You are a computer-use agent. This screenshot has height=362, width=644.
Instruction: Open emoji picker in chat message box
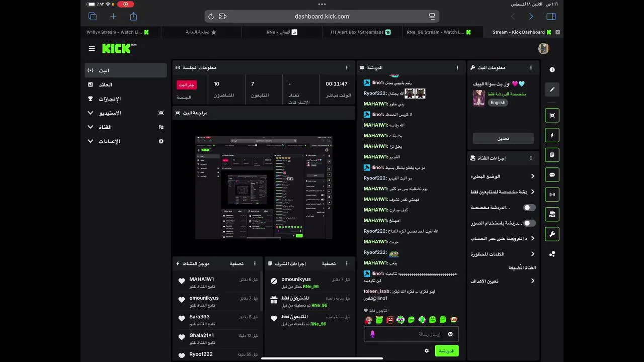click(450, 334)
